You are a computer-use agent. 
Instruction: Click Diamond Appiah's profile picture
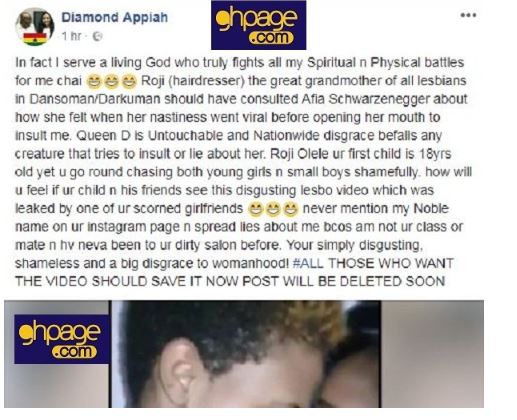tap(35, 27)
